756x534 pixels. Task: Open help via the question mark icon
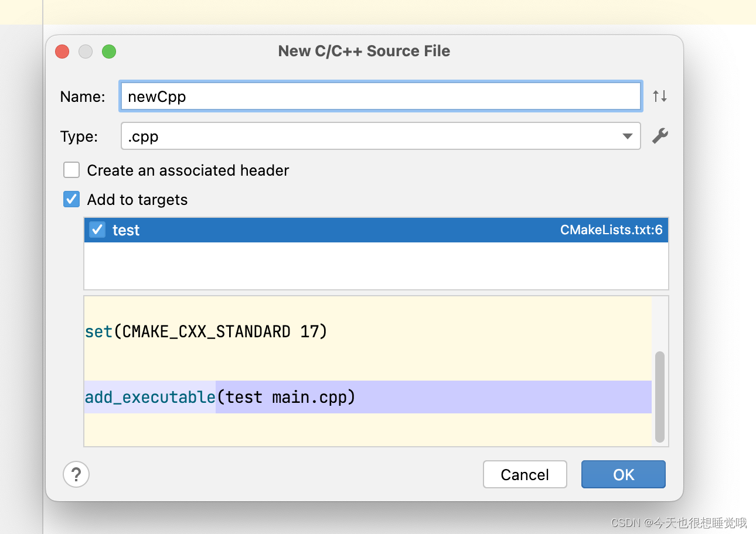pos(76,474)
